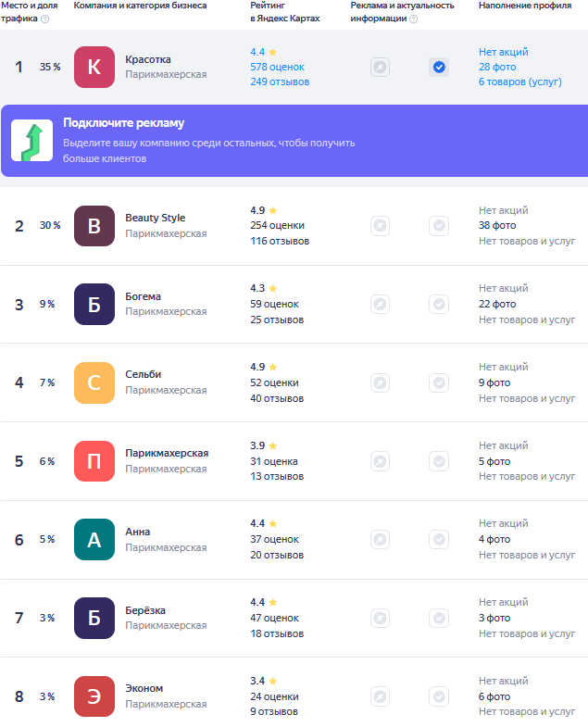Click the 'Компания и категория бизнеса' column header
The width and height of the screenshot is (588, 727).
(140, 6)
